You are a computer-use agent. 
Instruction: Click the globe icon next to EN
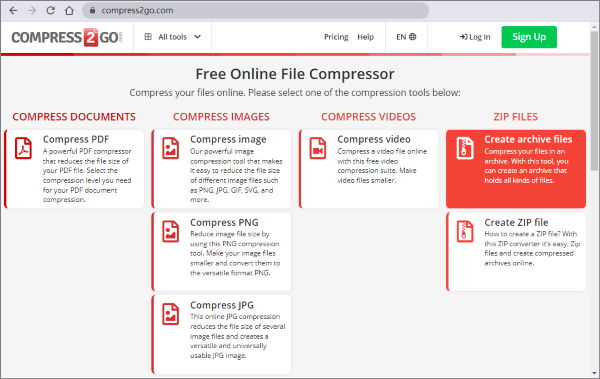coord(412,37)
